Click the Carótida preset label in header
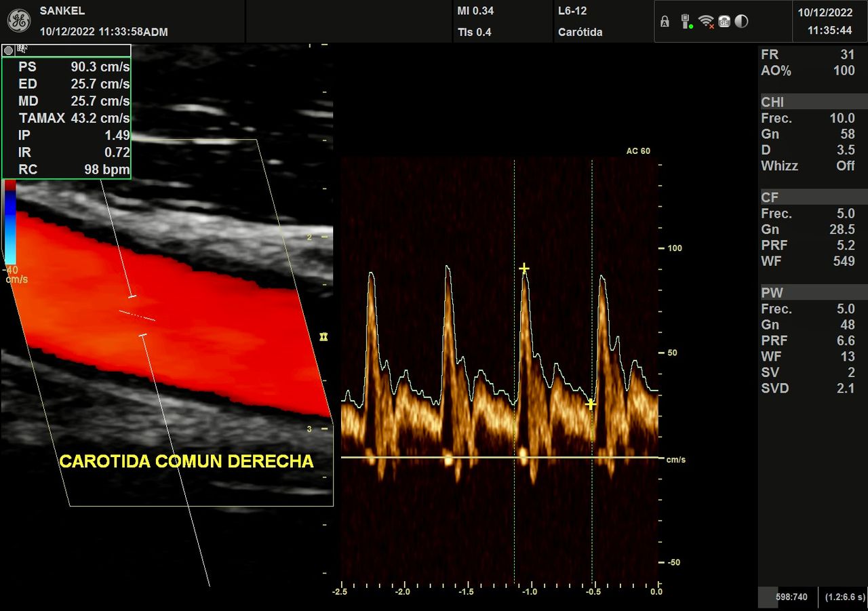Viewport: 868px width, 611px height. (x=580, y=32)
